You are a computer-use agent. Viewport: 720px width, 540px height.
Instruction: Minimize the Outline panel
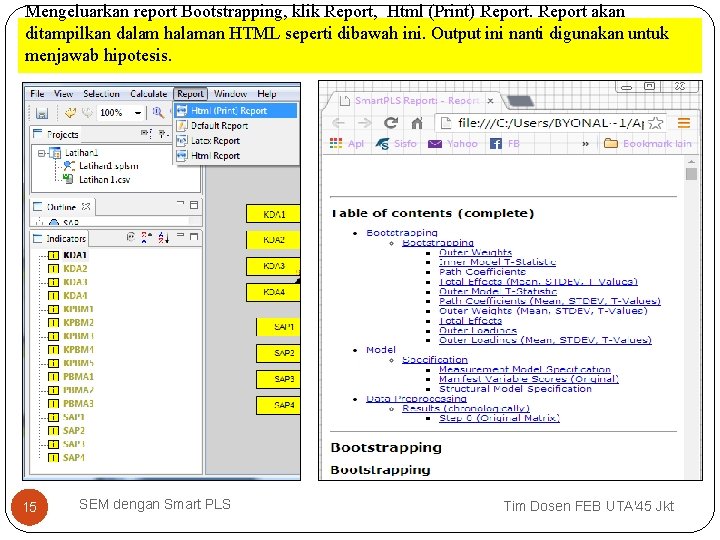coord(180,204)
